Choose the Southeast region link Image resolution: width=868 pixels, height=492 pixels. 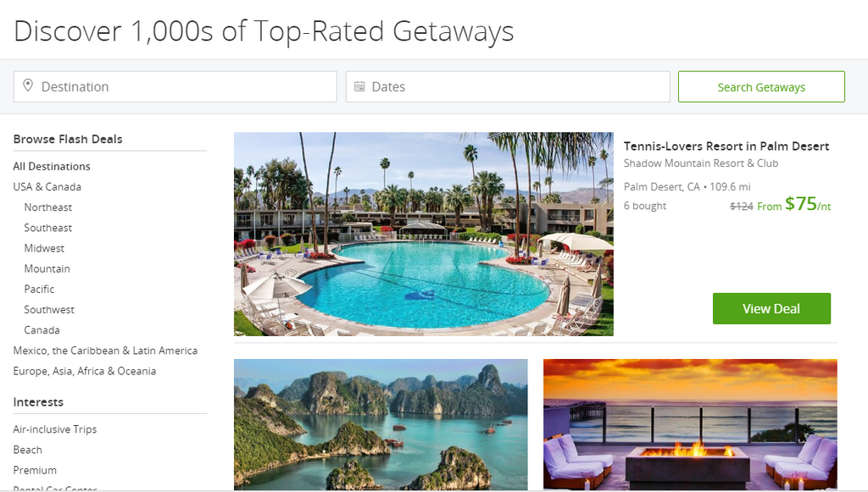click(x=48, y=228)
